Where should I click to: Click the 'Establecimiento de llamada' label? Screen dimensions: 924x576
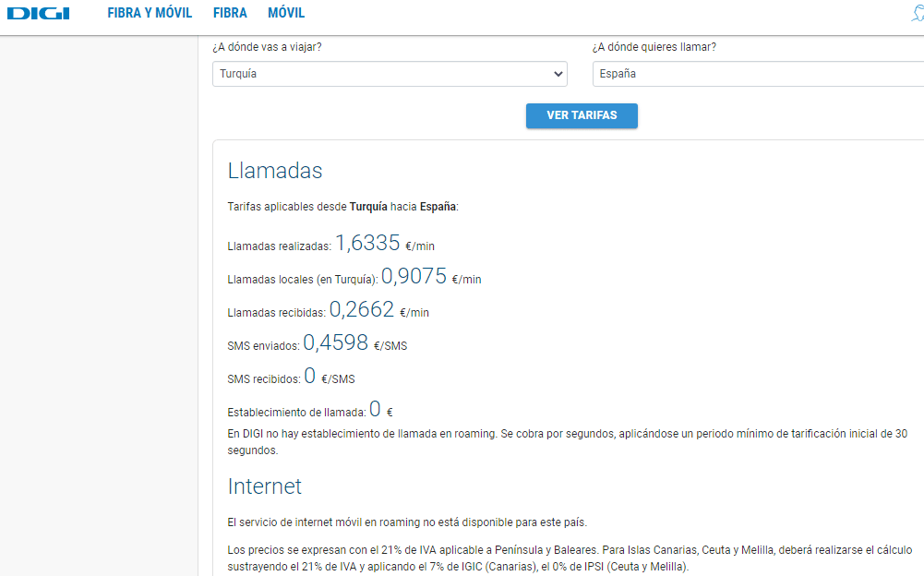(x=296, y=413)
